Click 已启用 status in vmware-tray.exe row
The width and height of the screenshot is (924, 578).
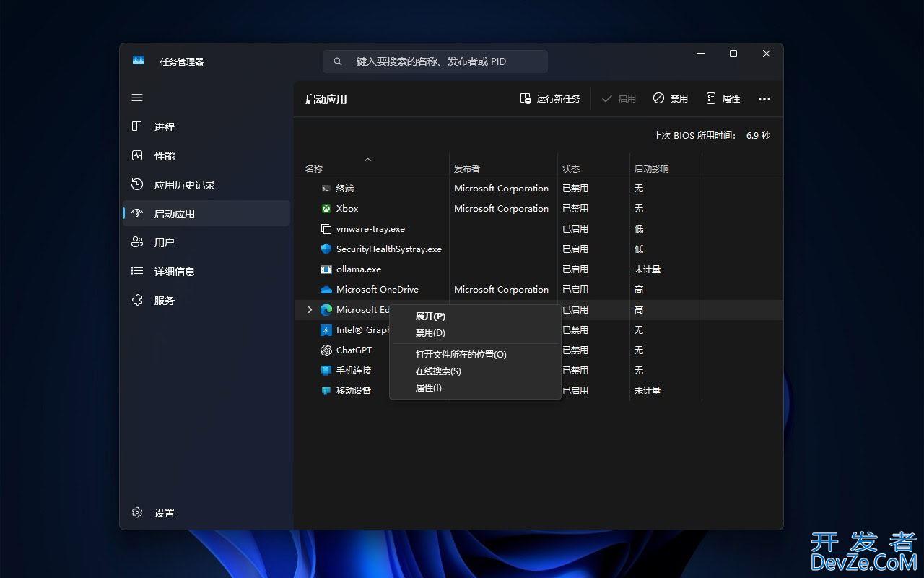click(575, 228)
